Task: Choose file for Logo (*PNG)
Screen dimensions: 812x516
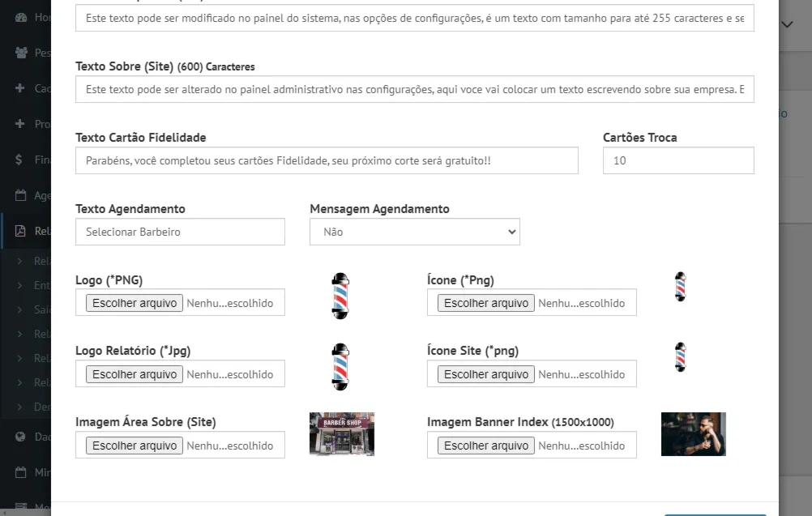Action: (x=135, y=303)
